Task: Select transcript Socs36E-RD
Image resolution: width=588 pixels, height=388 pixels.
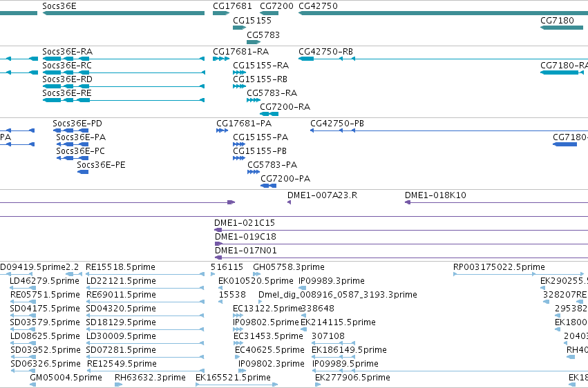Action: point(68,79)
